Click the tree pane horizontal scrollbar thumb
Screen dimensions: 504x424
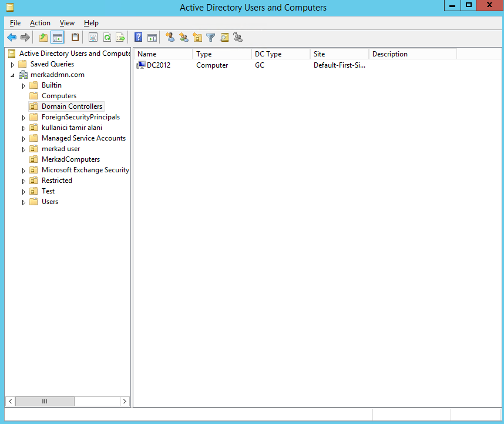click(45, 401)
